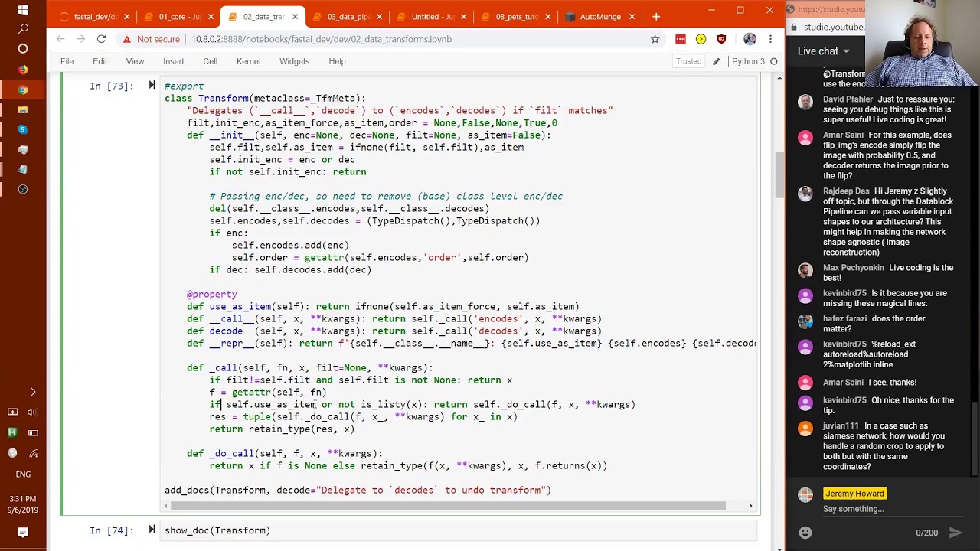Open the Jupyter Insert menu
This screenshot has width=980, height=551.
[x=173, y=61]
